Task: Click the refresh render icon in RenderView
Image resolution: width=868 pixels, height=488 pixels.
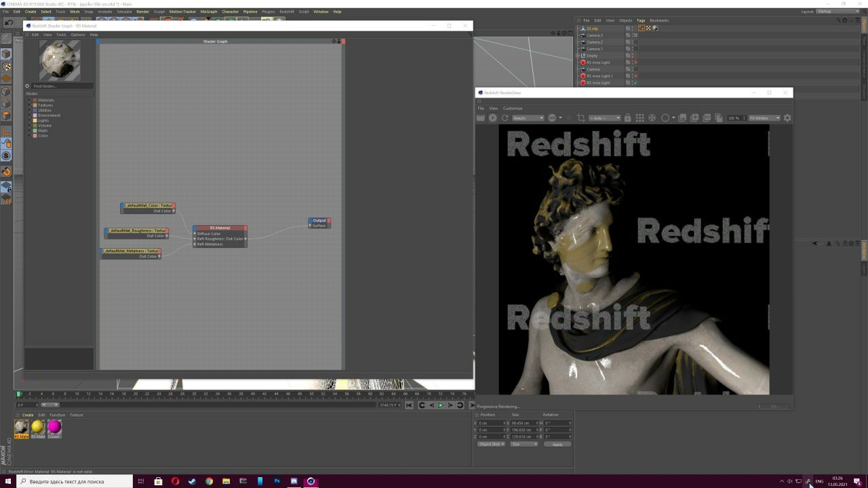Action: tap(505, 118)
